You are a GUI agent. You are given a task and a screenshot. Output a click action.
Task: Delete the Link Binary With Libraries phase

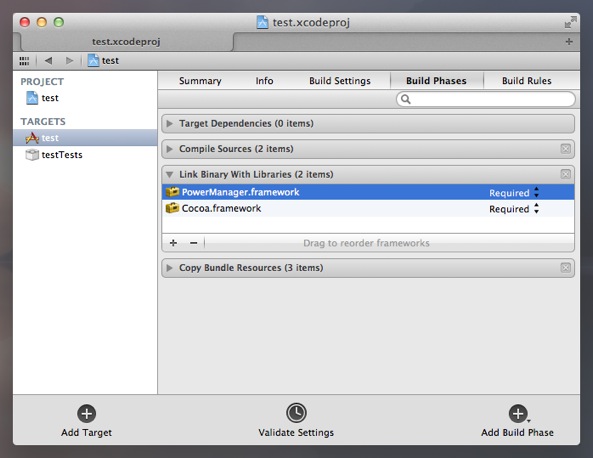[565, 174]
